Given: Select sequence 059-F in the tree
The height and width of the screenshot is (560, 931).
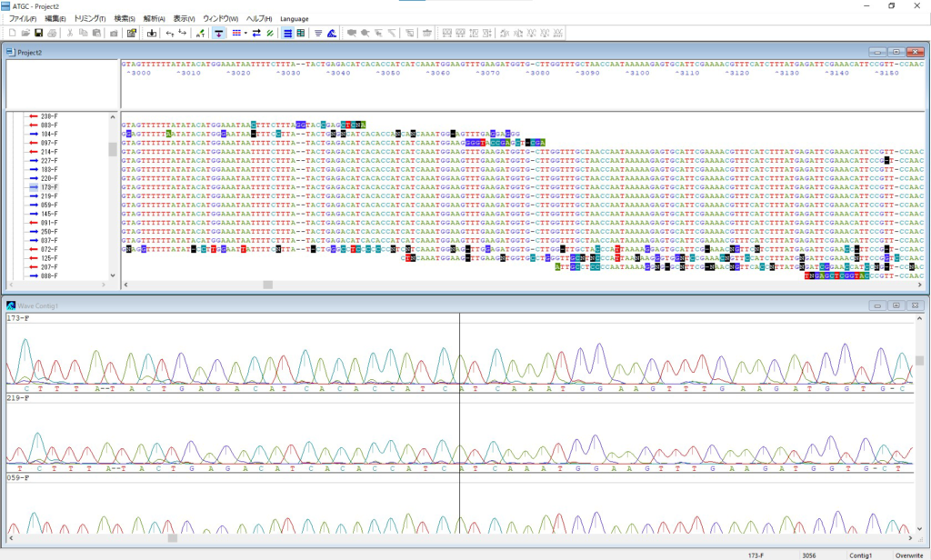Looking at the screenshot, I should coord(49,205).
